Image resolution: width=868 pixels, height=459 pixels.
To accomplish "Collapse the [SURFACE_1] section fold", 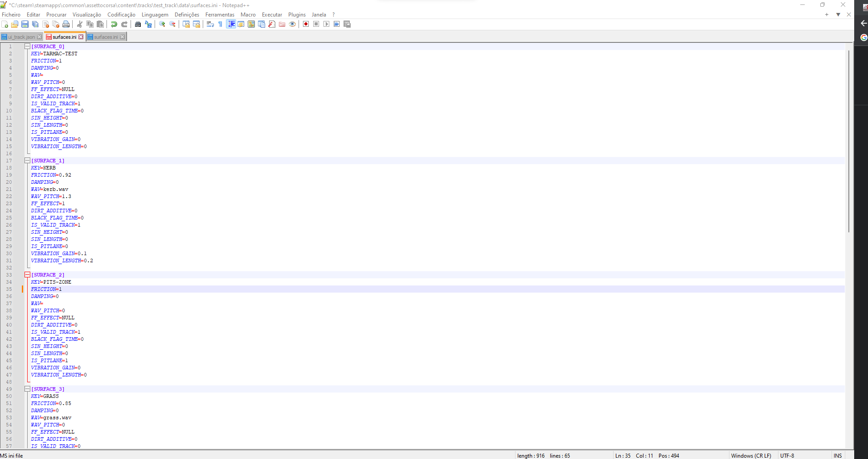I will (27, 161).
